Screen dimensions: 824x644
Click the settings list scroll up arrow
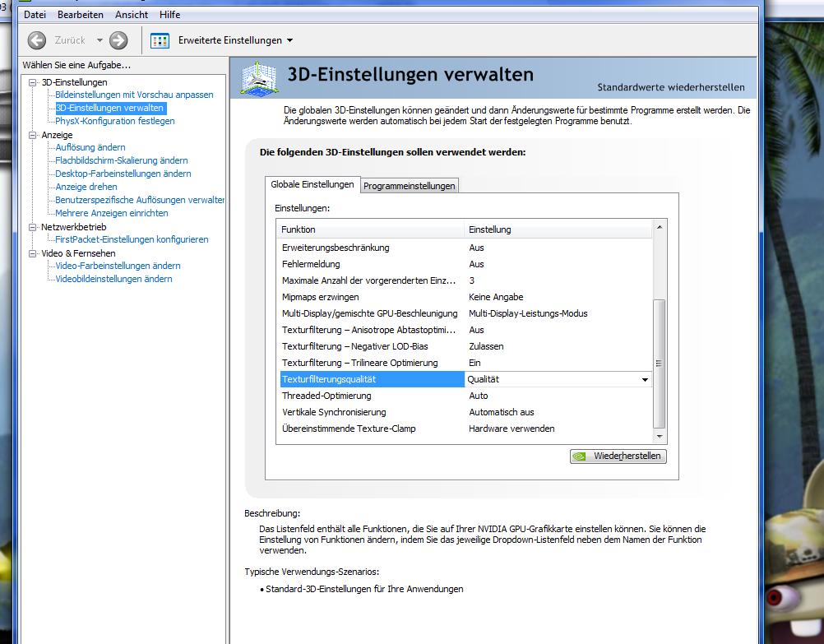(x=659, y=227)
